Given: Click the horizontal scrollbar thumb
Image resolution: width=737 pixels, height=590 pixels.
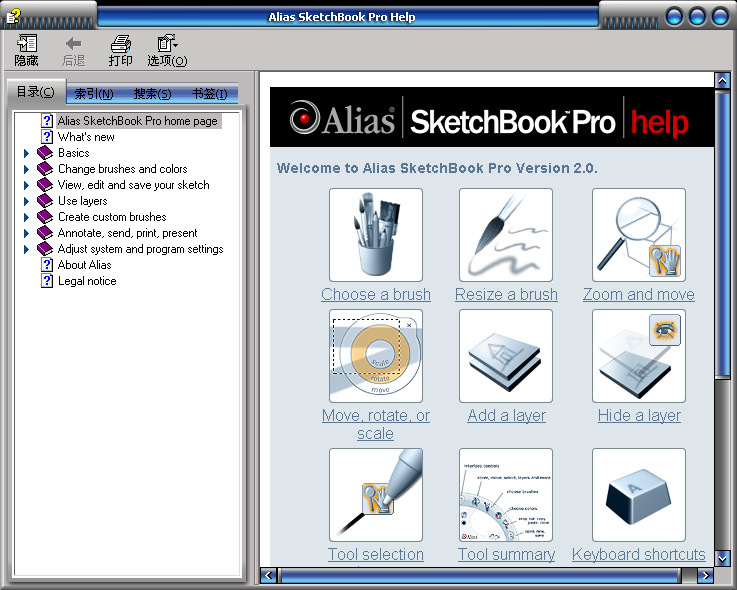Looking at the screenshot, I should pos(479,575).
